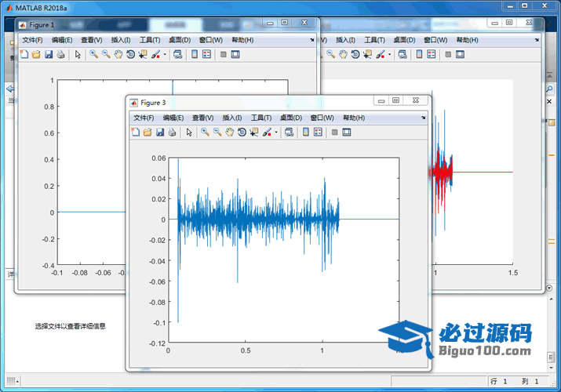
Task: Click dock arrow at Figure 3 menu bar right
Action: click(x=424, y=118)
